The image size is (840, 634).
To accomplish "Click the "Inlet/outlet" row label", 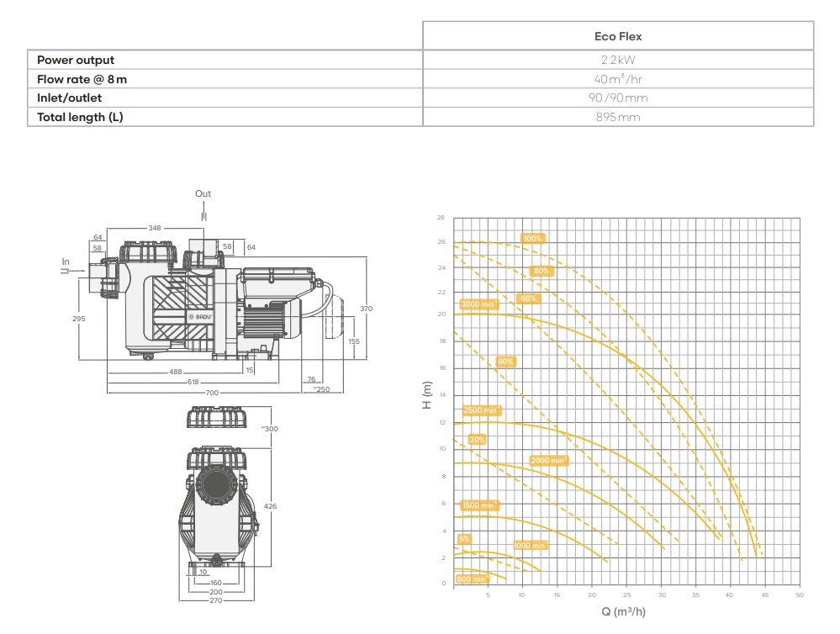I will (69, 98).
